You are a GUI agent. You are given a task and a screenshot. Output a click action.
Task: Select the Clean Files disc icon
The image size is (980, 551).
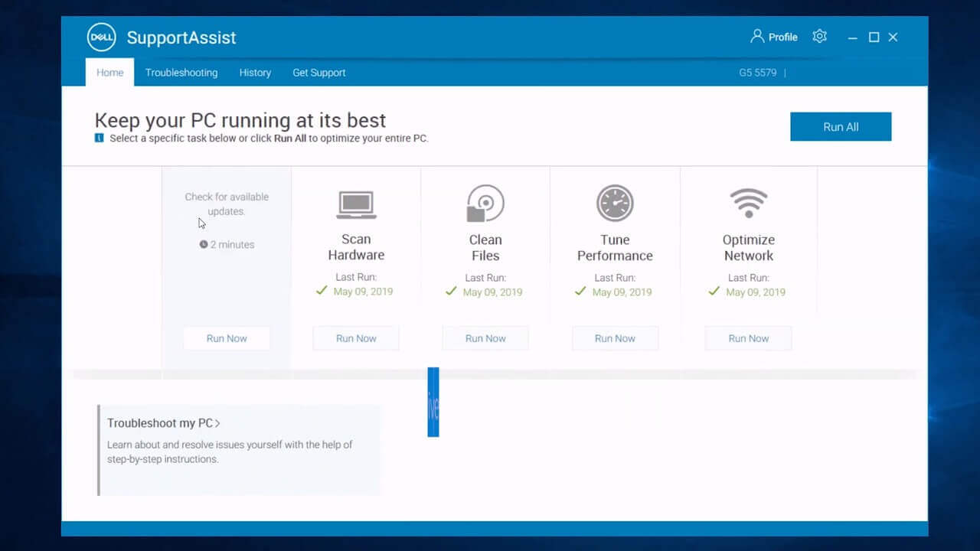pyautogui.click(x=485, y=203)
